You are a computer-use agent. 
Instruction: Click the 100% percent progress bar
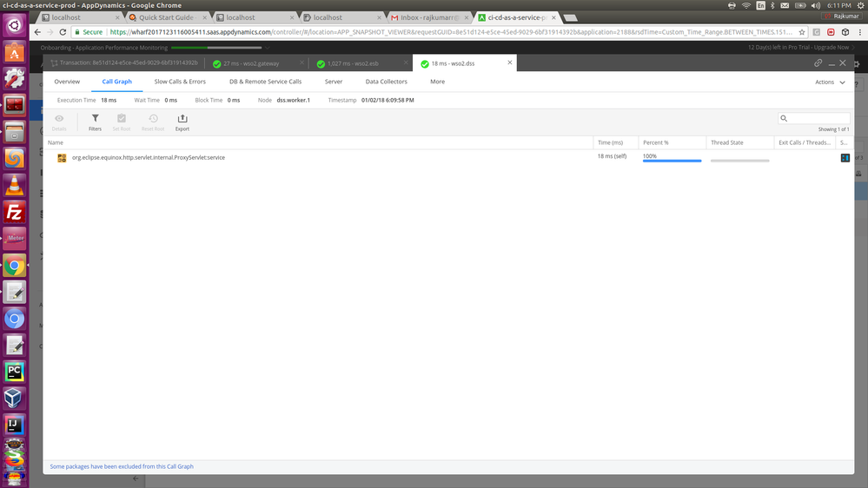tap(672, 161)
